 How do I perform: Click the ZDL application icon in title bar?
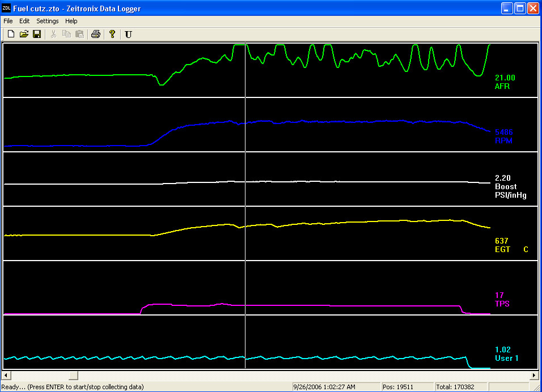[7, 8]
